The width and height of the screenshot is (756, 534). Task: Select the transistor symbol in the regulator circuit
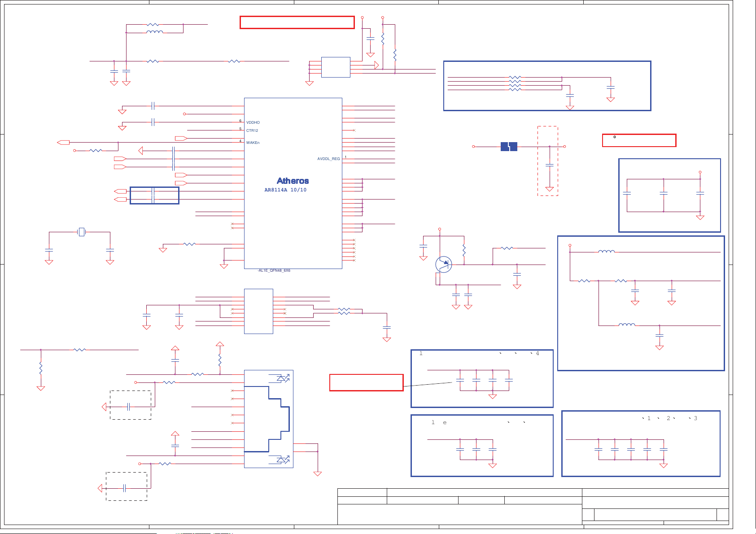[443, 264]
